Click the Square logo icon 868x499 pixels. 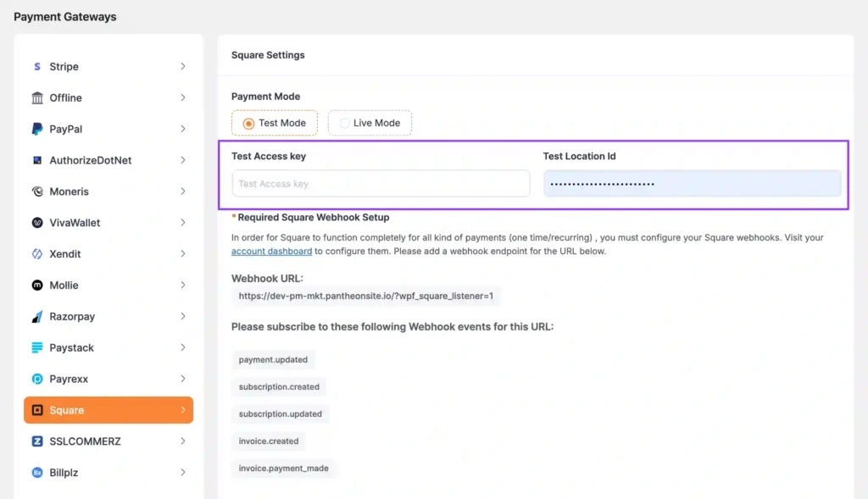coord(37,411)
